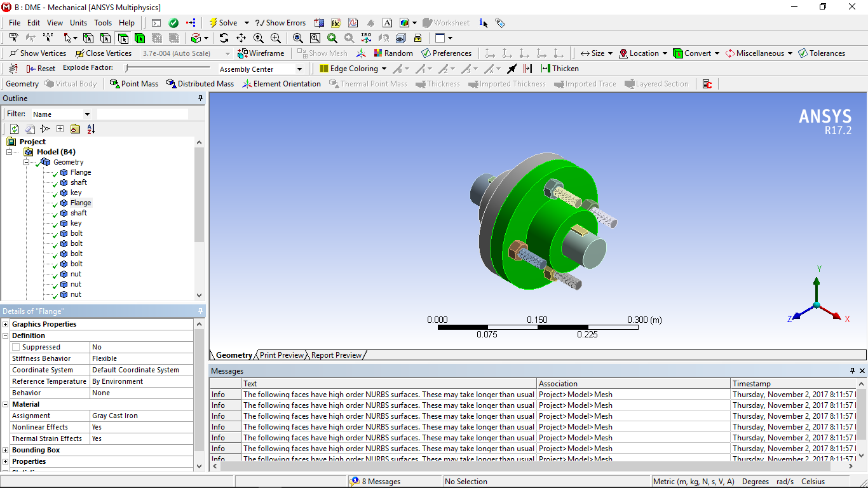Click the Tolerances button
Image resolution: width=868 pixels, height=488 pixels.
(x=821, y=53)
